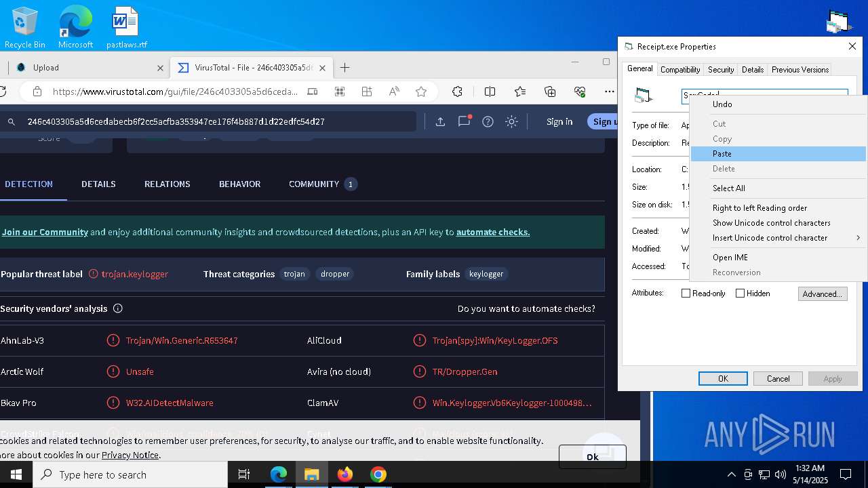Open the VirusTotal help question mark icon

488,121
